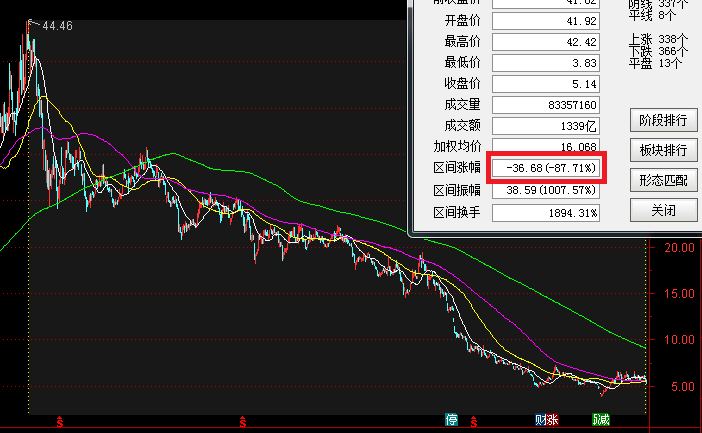The image size is (702, 433).
Task: Select the 最高价 field showing 42.42
Action: (x=551, y=41)
